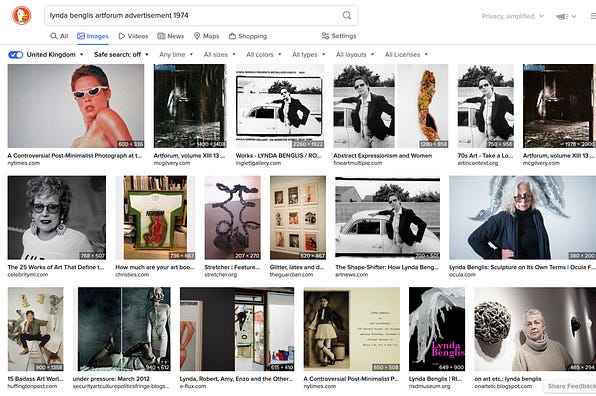Click the Share Feedback button
Screen dimensions: 596x396
pyautogui.click(x=571, y=386)
